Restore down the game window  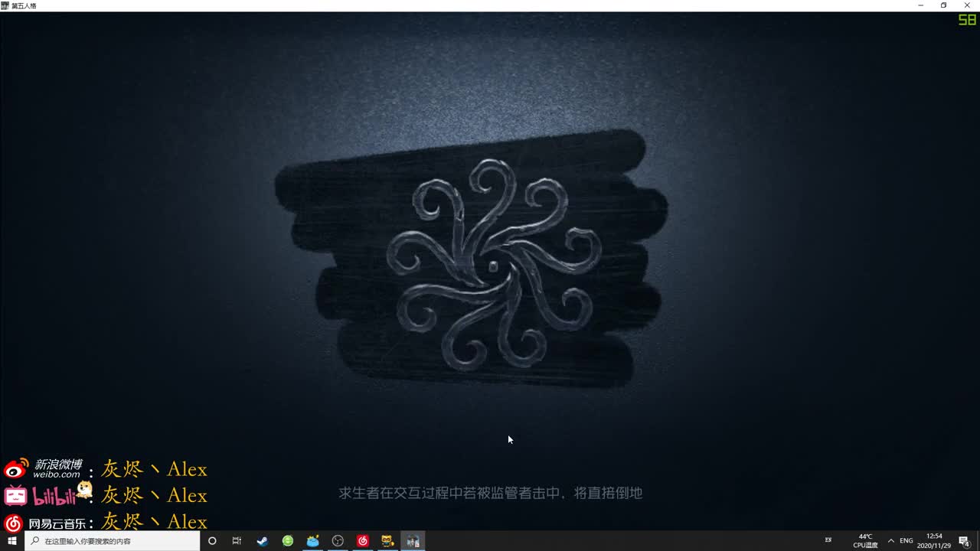[x=943, y=5]
